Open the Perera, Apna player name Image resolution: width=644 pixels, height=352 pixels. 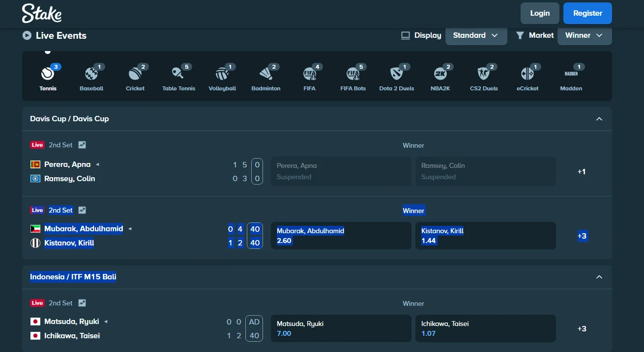(x=67, y=164)
